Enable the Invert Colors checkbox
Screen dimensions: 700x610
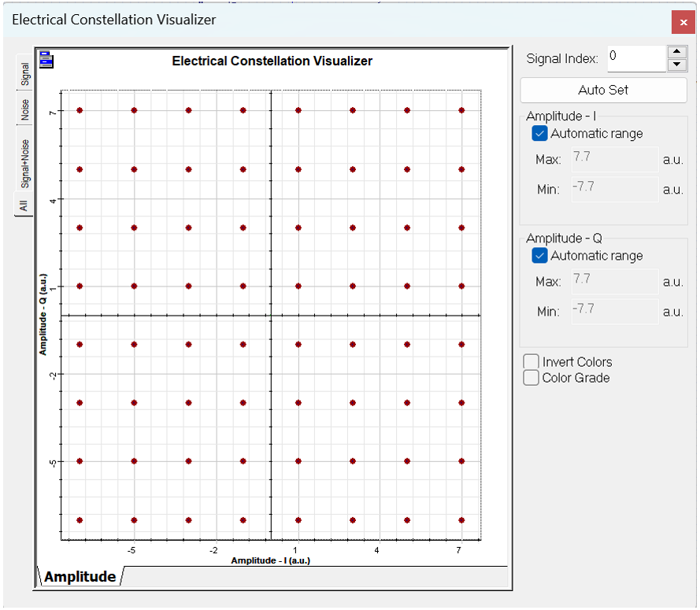click(531, 362)
